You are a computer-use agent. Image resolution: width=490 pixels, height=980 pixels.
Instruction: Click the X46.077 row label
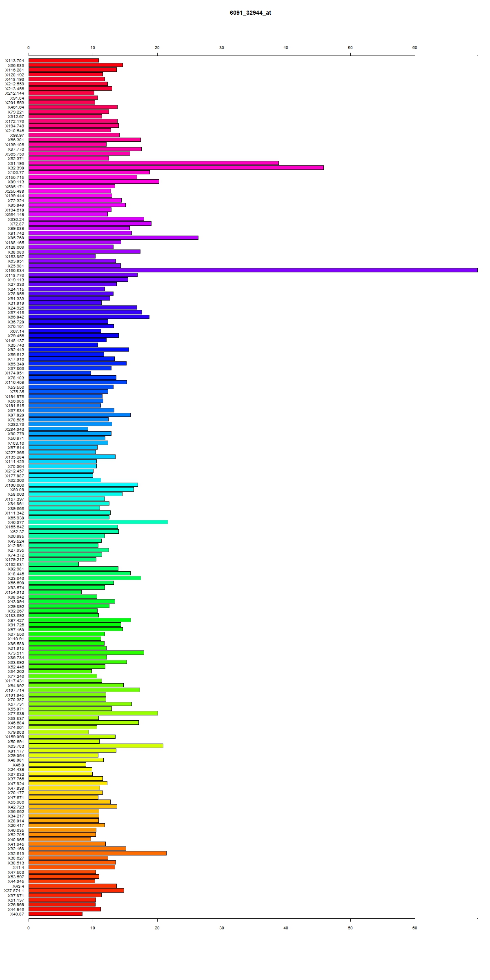16,523
